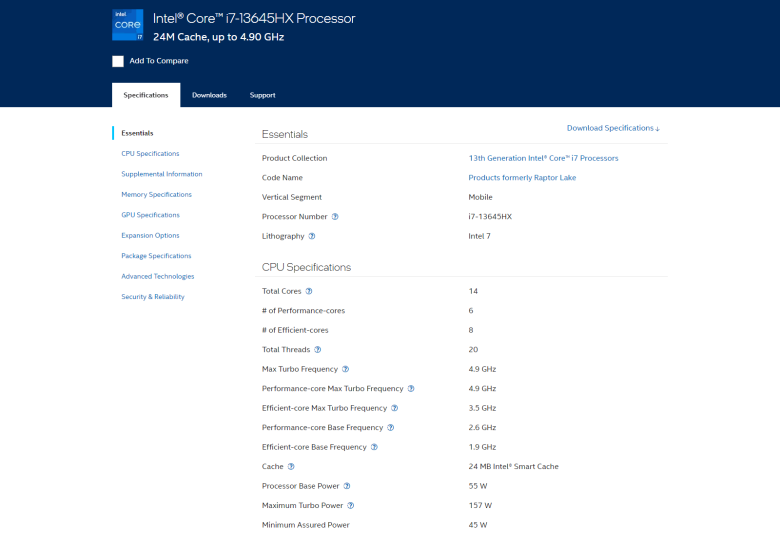780x547 pixels.
Task: Click the Maximum Turbo Power help icon
Action: click(350, 506)
